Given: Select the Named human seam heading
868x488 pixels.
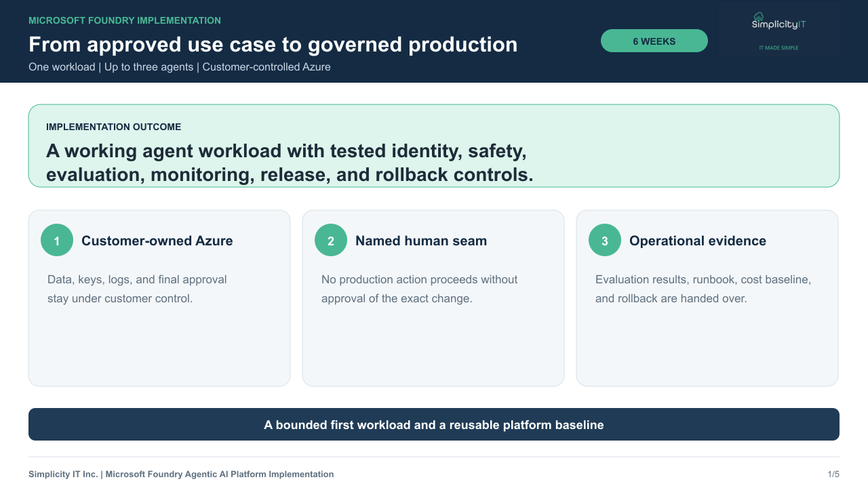Looking at the screenshot, I should (421, 241).
